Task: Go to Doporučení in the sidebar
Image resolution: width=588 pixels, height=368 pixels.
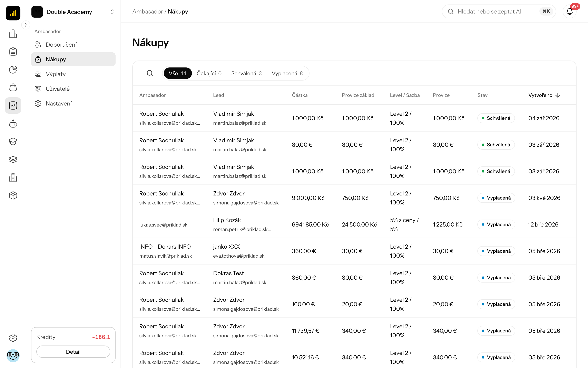Action: coord(73,45)
